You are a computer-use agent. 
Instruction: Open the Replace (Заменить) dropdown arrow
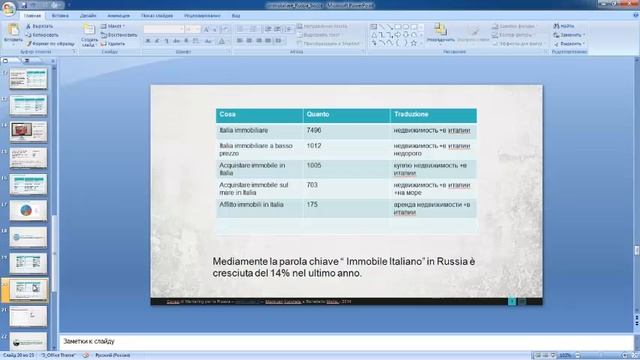click(584, 35)
